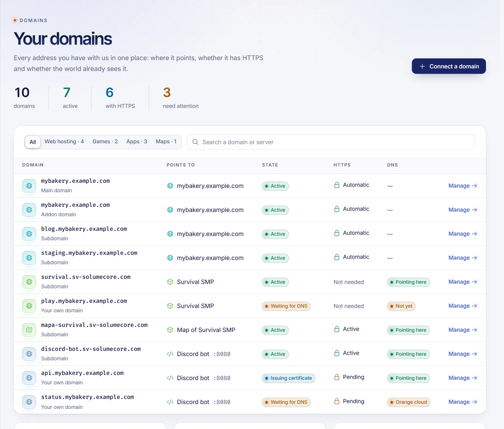Viewport: 504px width, 429px height.
Task: Click the 6 with HTTPS stat
Action: click(120, 98)
